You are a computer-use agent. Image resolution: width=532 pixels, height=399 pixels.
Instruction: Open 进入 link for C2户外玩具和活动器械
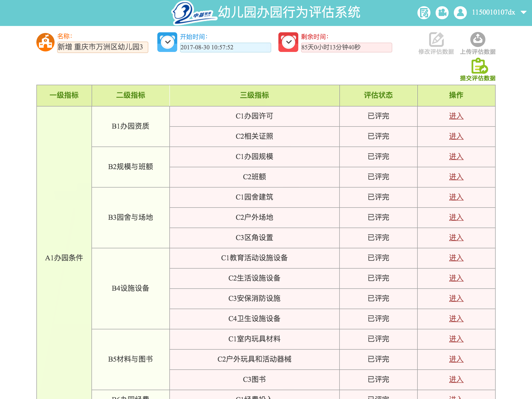coord(456,359)
